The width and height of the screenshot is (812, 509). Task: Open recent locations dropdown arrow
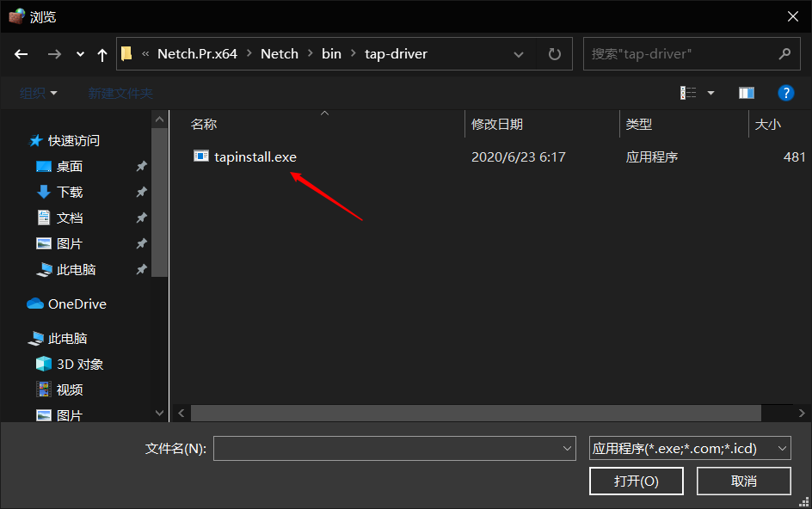click(80, 54)
